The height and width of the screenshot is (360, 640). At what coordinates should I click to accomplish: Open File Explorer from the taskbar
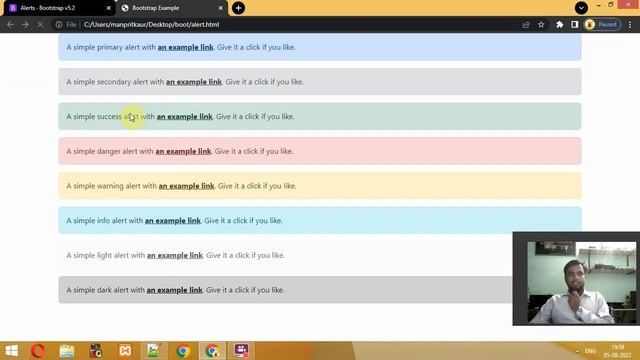[67, 351]
